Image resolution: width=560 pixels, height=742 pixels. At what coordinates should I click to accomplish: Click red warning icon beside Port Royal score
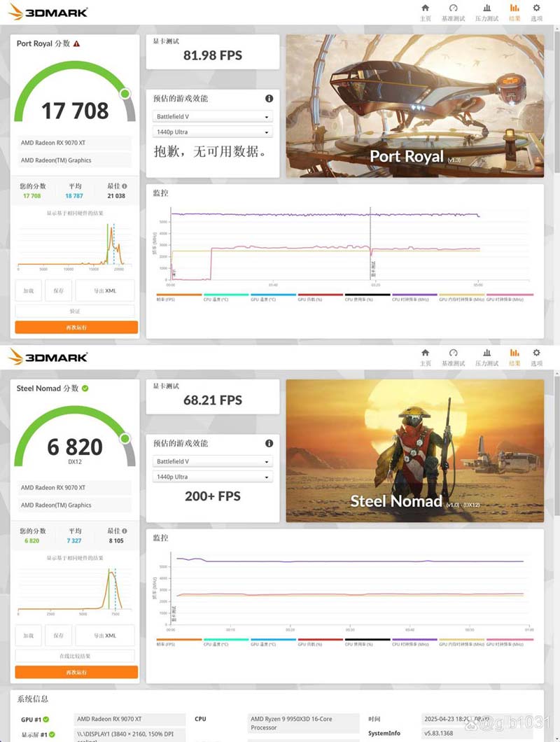click(x=77, y=43)
